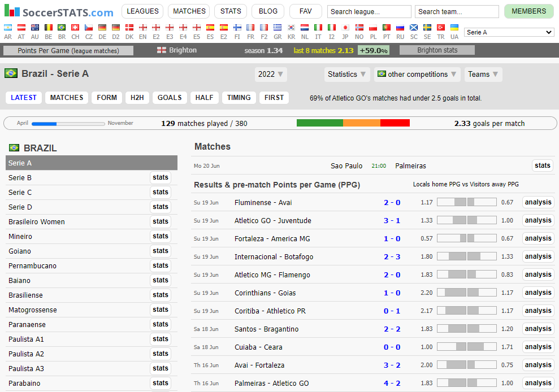Select the TIMING tab
The width and height of the screenshot is (559, 392).
(x=239, y=98)
